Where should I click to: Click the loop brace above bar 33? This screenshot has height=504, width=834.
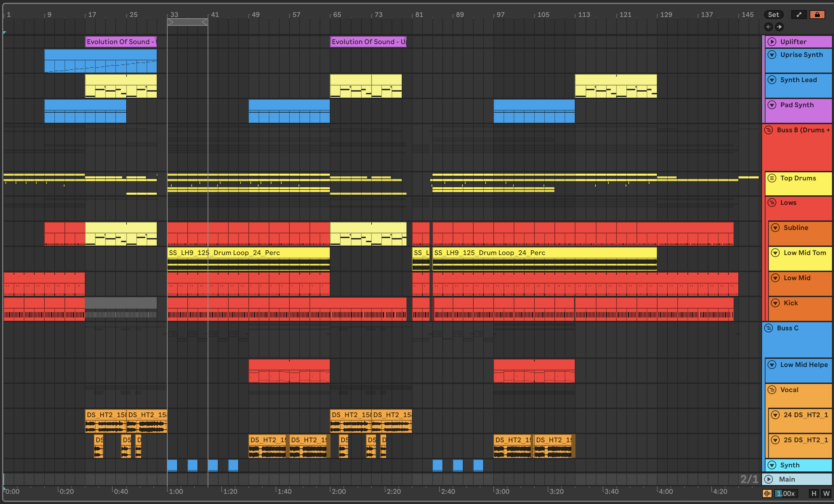(x=187, y=22)
